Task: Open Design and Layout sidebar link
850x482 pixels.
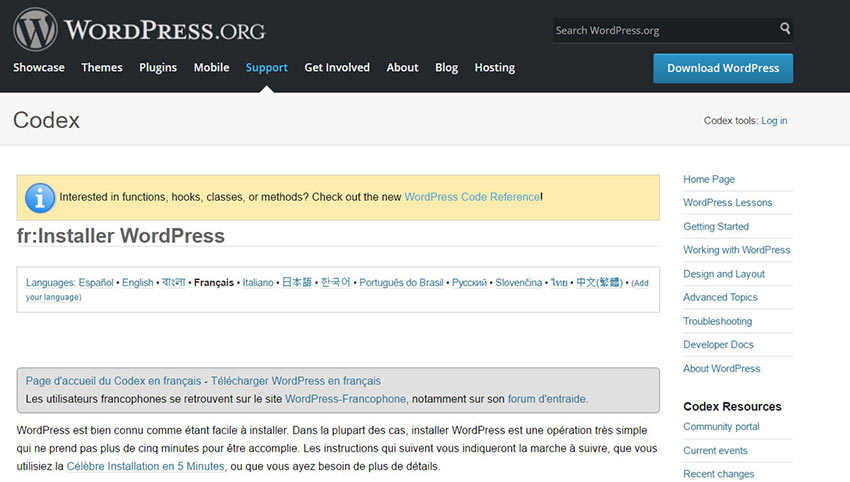Action: (724, 274)
